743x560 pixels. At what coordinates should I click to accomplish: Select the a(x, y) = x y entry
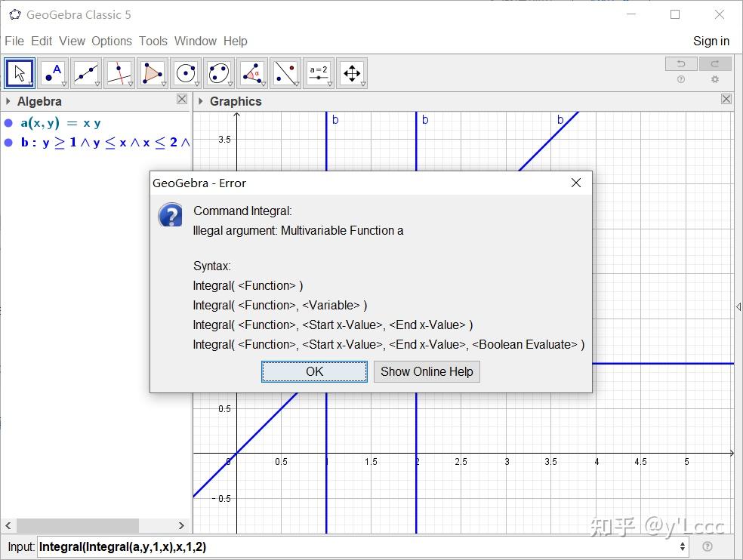point(60,123)
